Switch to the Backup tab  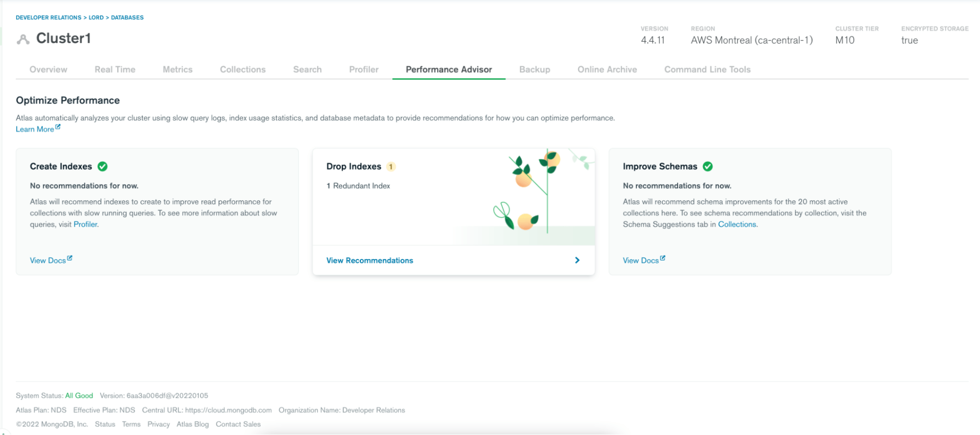click(534, 70)
